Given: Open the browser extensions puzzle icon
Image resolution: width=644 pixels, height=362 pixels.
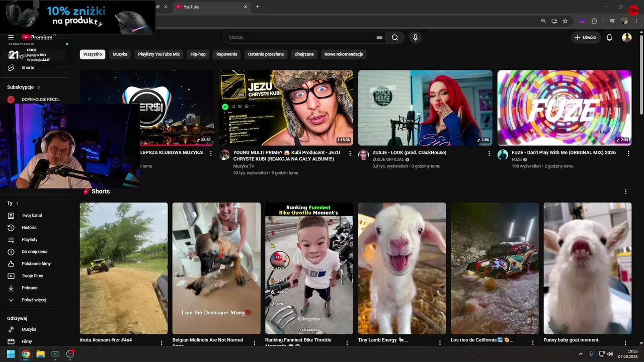Looking at the screenshot, I should 594,21.
